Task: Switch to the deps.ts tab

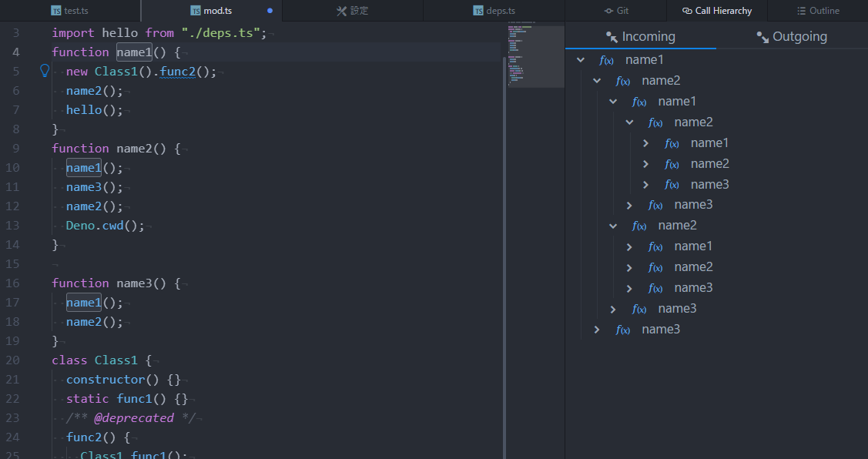Action: [494, 11]
